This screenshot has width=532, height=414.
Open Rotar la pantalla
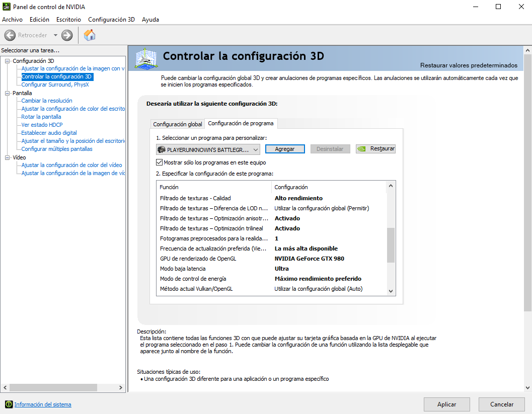pyautogui.click(x=41, y=117)
